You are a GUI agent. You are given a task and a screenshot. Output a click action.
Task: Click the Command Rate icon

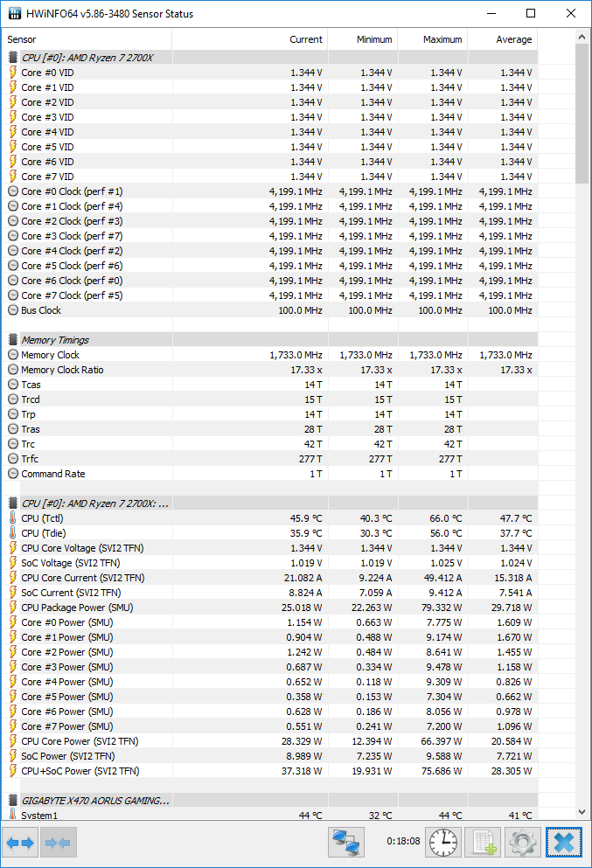pos(13,473)
